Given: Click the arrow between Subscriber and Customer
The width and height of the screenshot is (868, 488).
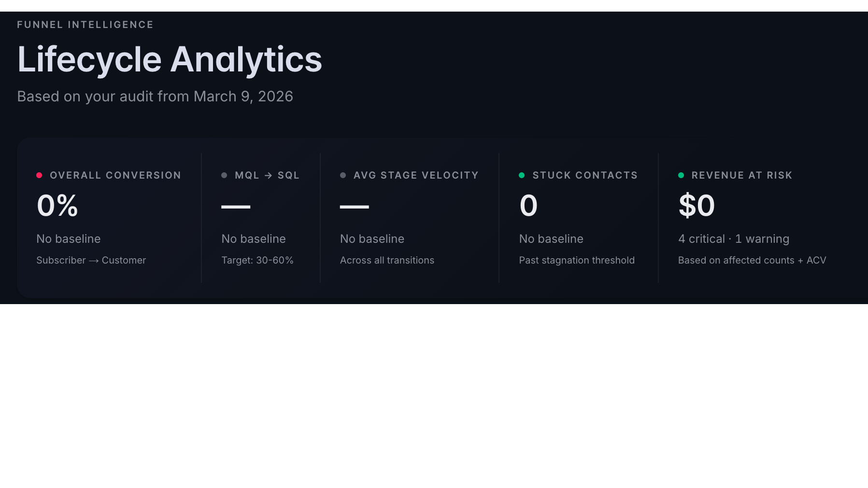Looking at the screenshot, I should pos(94,261).
